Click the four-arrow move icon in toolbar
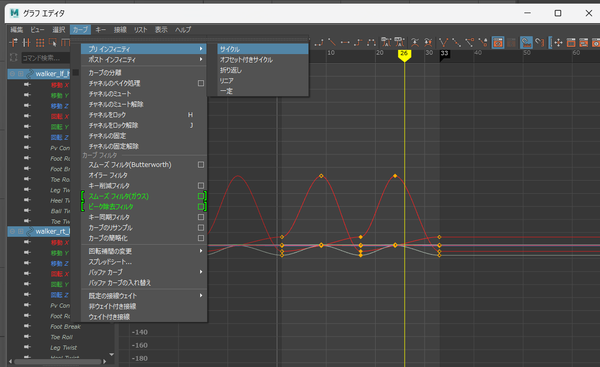This screenshot has width=600, height=367. pyautogui.click(x=558, y=42)
